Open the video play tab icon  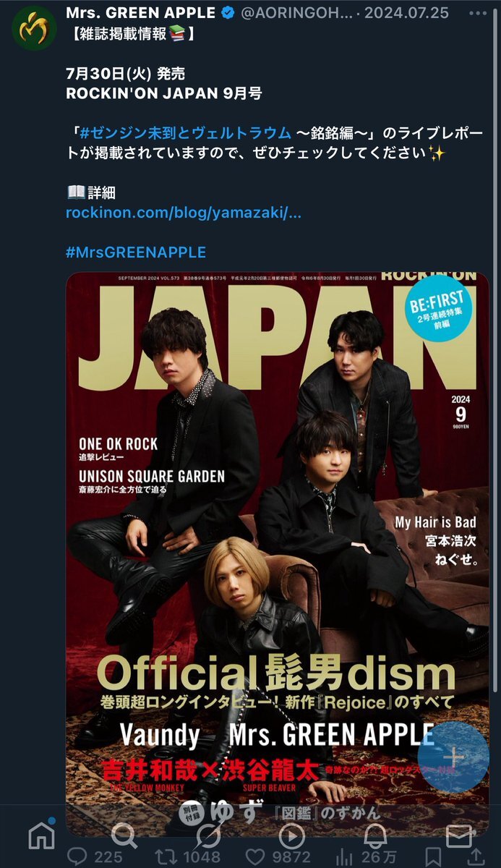[x=291, y=836]
